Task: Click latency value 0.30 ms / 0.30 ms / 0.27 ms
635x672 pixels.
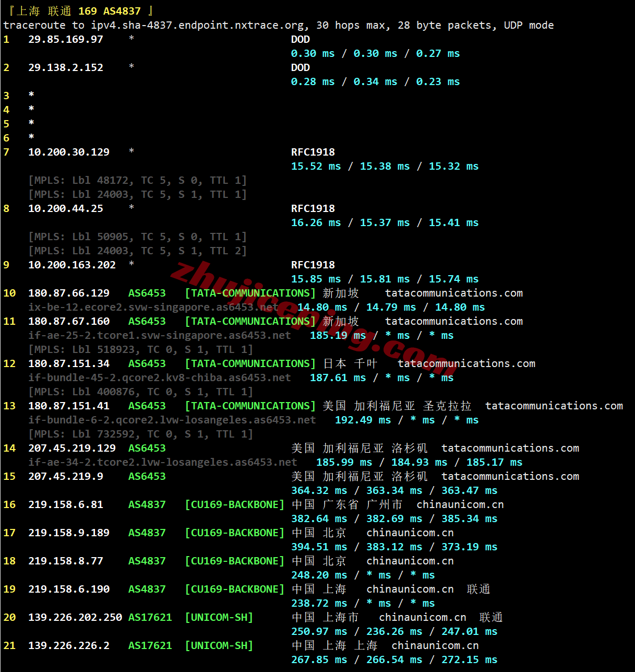Action: tap(375, 53)
